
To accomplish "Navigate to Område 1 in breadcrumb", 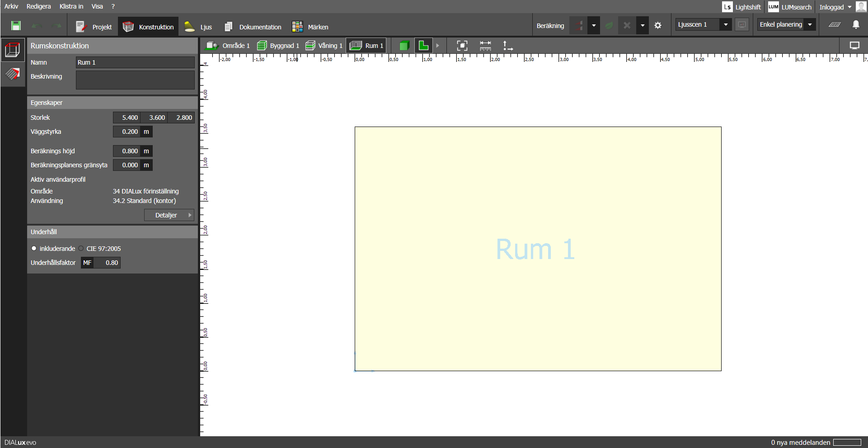I will [x=227, y=45].
